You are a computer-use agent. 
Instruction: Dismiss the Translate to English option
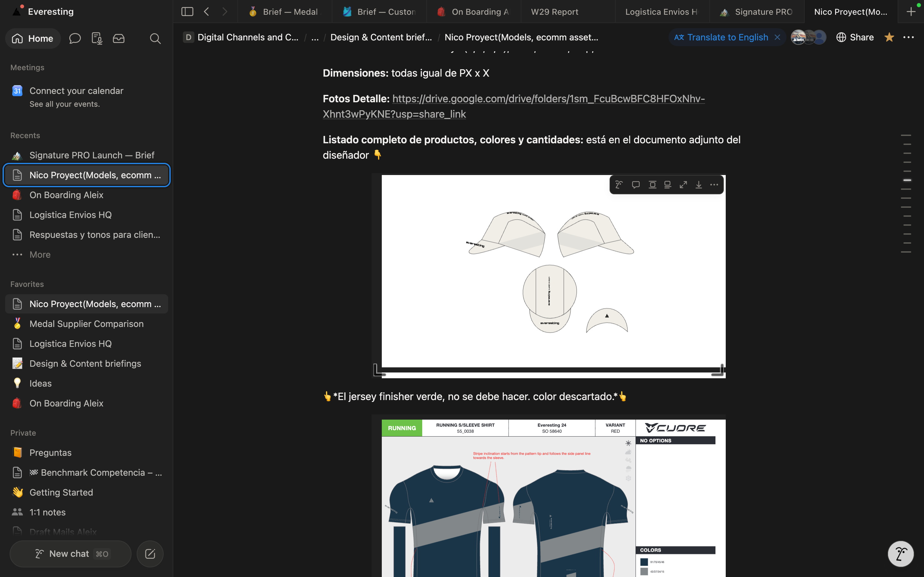(x=777, y=38)
